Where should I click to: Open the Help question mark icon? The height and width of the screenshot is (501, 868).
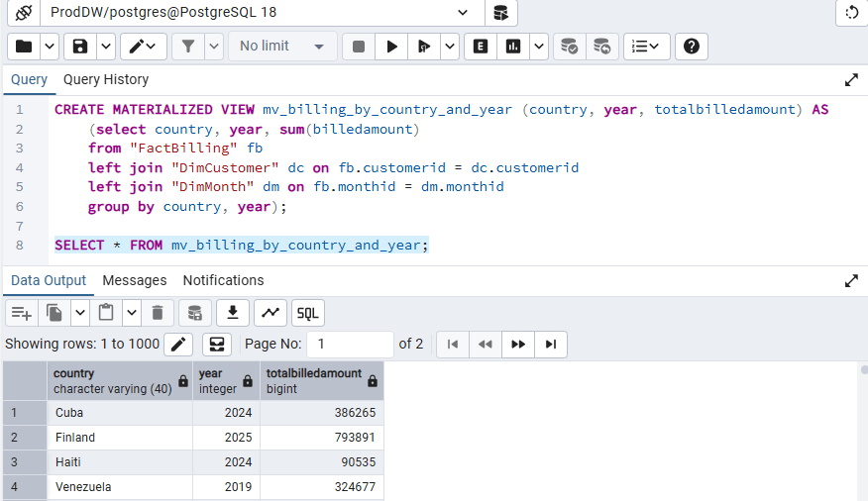[x=692, y=47]
